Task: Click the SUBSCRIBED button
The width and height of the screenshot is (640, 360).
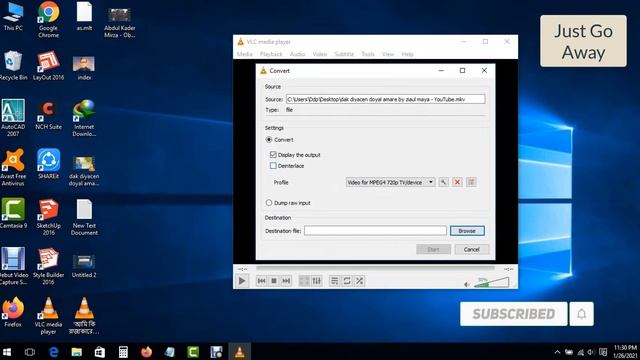Action: (513, 313)
